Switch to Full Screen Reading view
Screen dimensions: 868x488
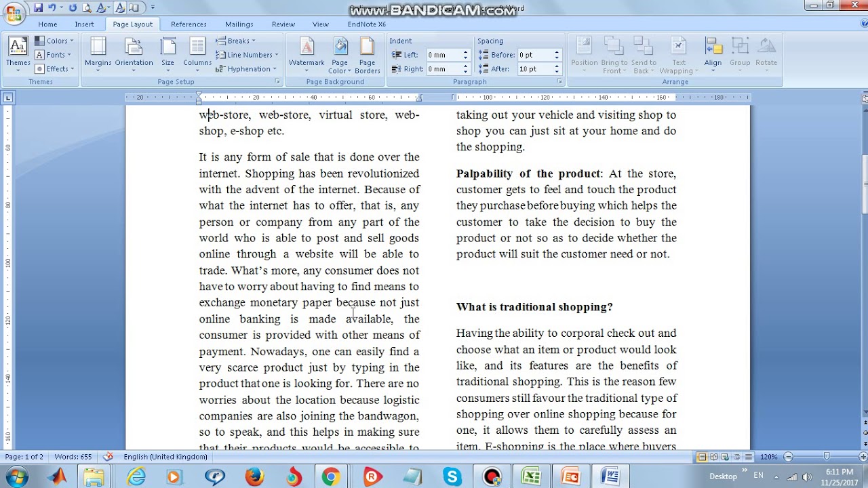coord(713,457)
